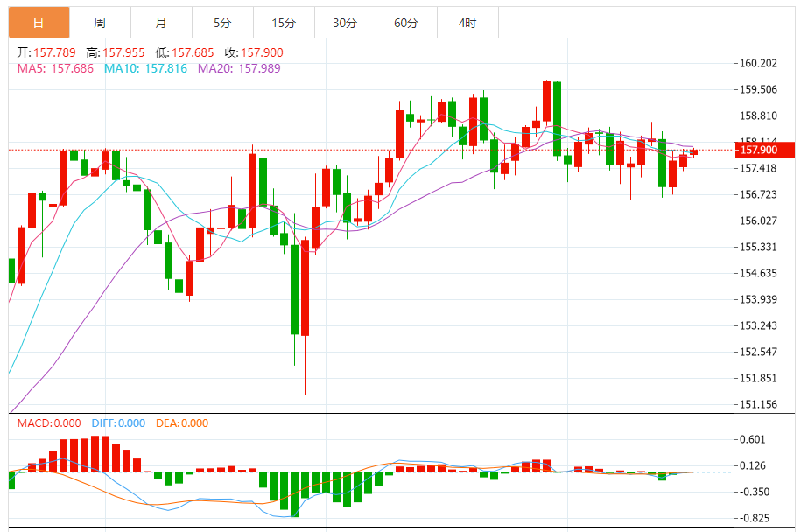This screenshot has height=532, width=801.
Task: Click the red 157.900 current price label
Action: tap(765, 150)
